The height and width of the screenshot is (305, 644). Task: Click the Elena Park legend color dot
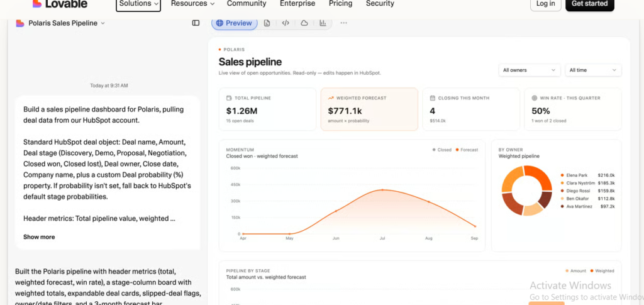(562, 175)
